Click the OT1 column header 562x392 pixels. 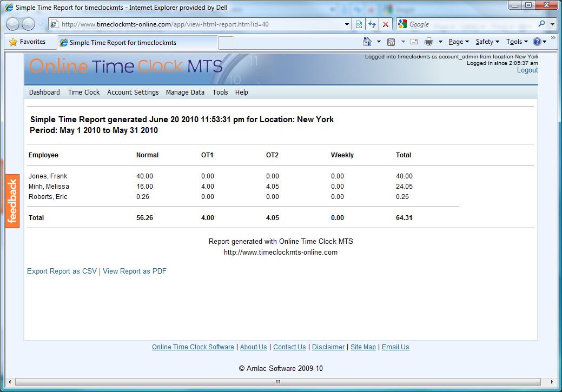click(x=207, y=155)
